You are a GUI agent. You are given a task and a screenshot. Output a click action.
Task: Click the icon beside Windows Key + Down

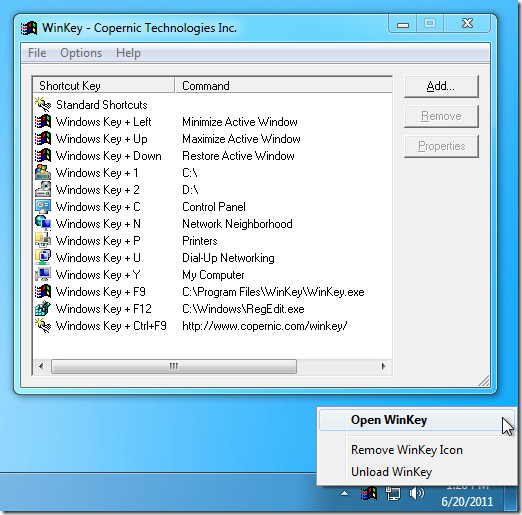pyautogui.click(x=43, y=156)
